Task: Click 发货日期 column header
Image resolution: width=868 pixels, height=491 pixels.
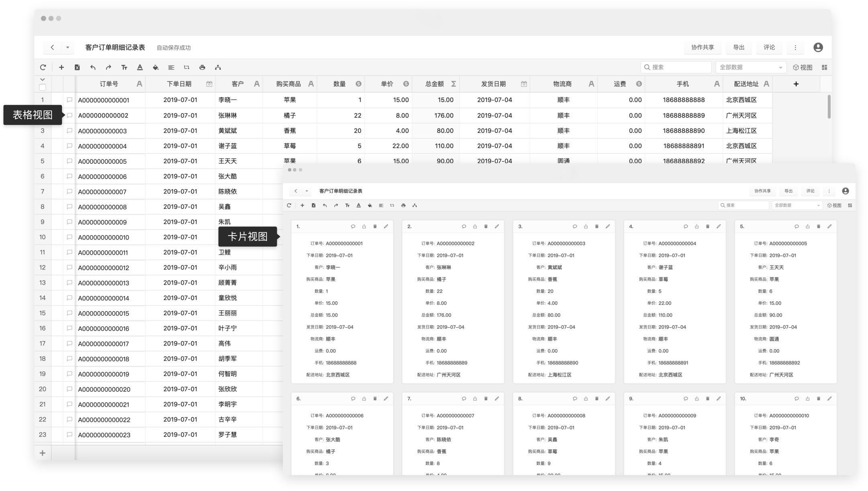Action: (495, 84)
